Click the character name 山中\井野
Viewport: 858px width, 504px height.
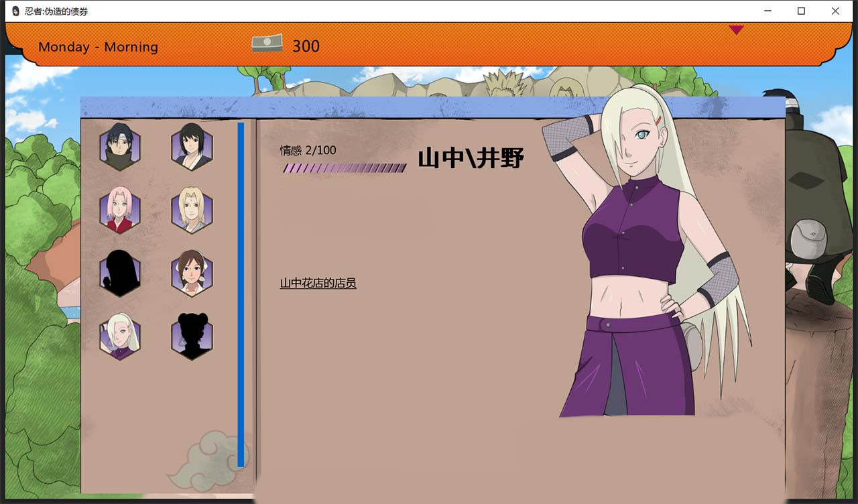tap(470, 158)
